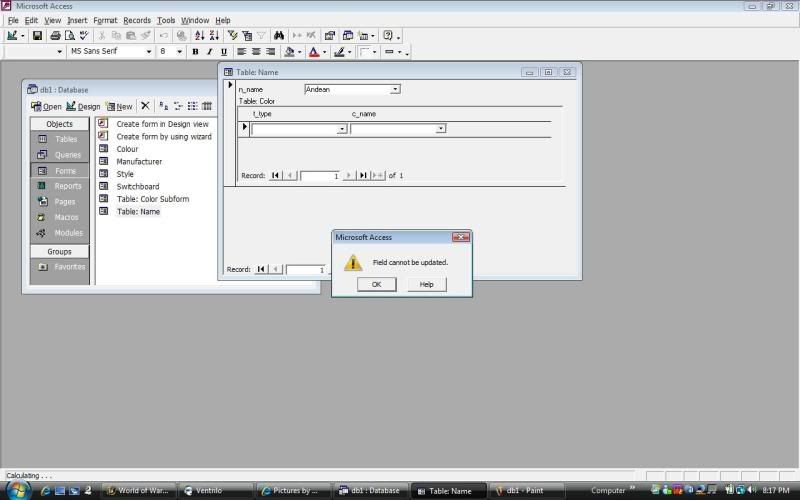Select Tables in the Objects pane
This screenshot has width=800, height=500.
(x=59, y=139)
